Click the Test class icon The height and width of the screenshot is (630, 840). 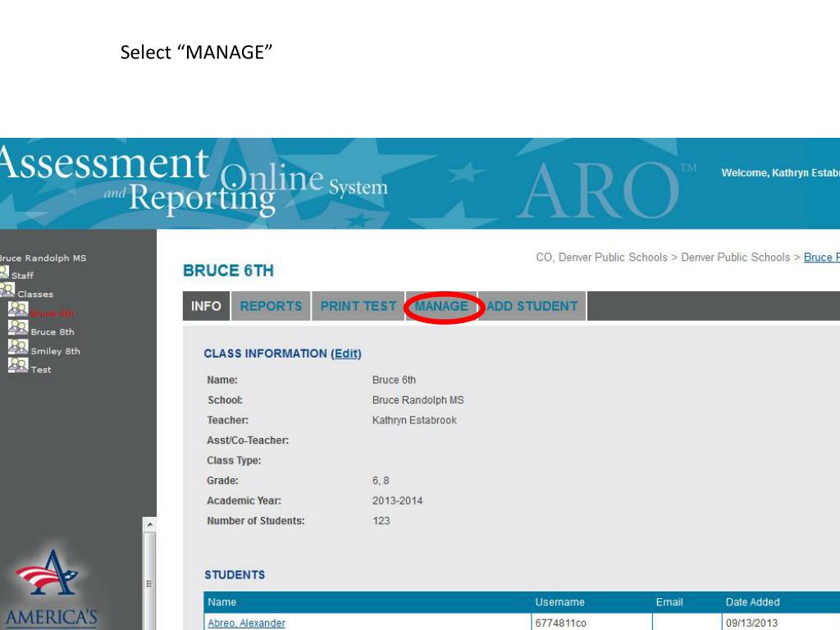[18, 365]
